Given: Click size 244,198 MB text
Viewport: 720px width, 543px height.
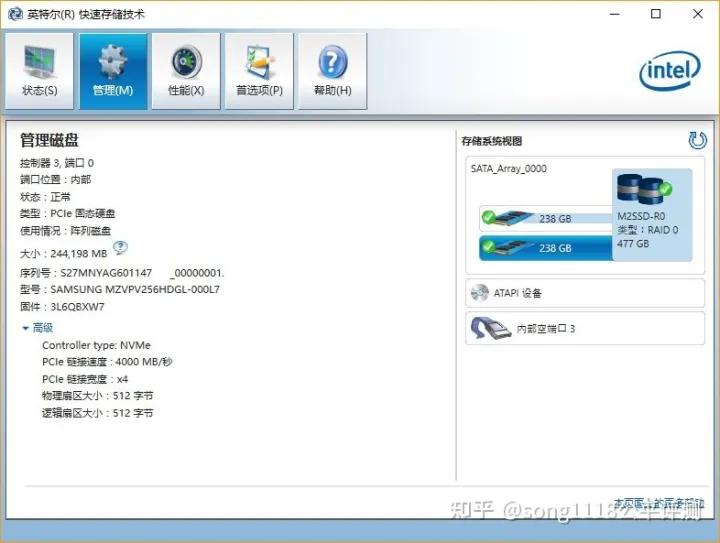Looking at the screenshot, I should click(79, 253).
